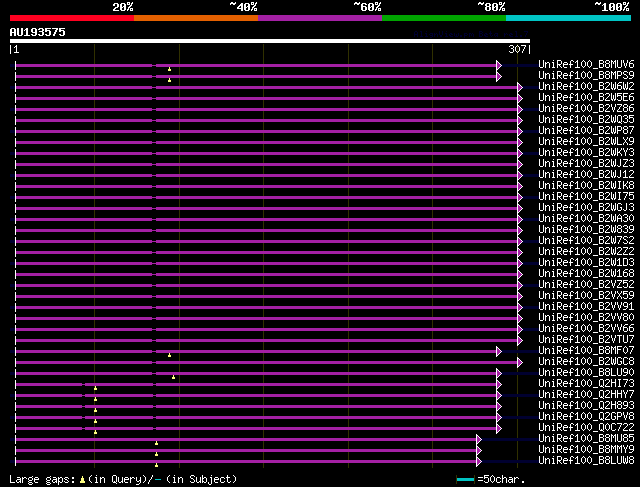Open the UniRef100_B2VTU7 entry
This screenshot has height=487, width=640.
[572, 340]
